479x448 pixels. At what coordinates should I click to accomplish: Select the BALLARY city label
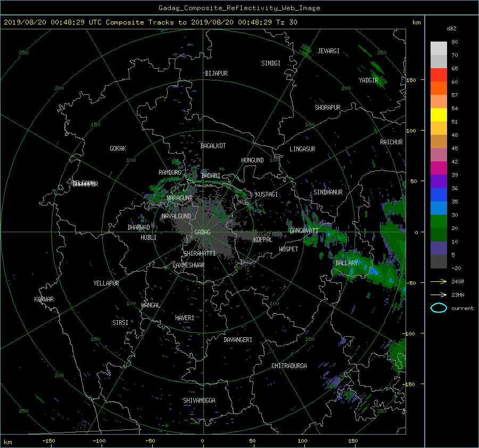coord(346,263)
